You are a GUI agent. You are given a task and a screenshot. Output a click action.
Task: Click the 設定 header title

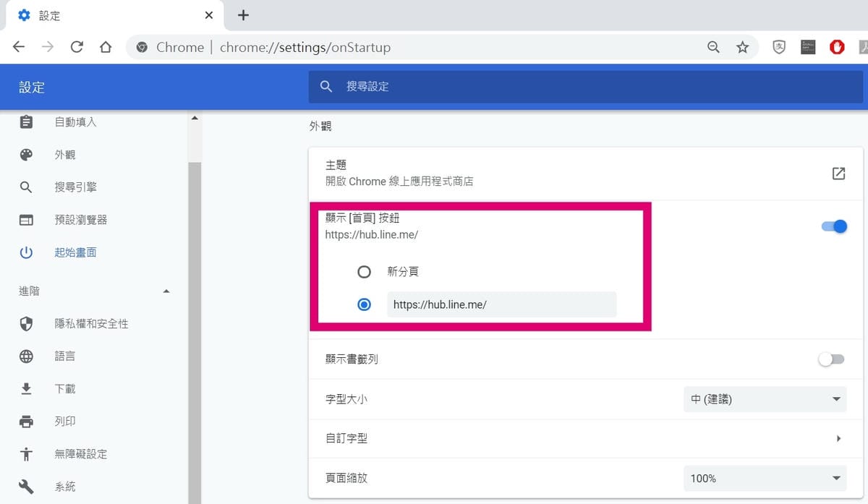[x=32, y=87]
